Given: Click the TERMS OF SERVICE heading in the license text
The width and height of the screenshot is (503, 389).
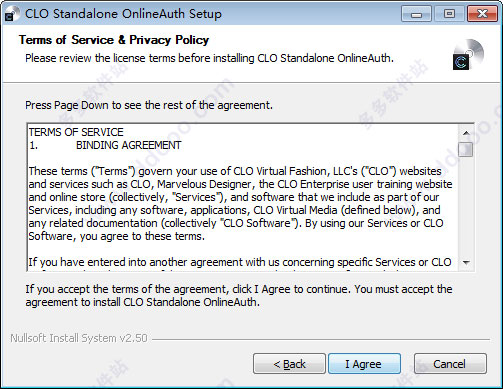Looking at the screenshot, I should pyautogui.click(x=76, y=132).
